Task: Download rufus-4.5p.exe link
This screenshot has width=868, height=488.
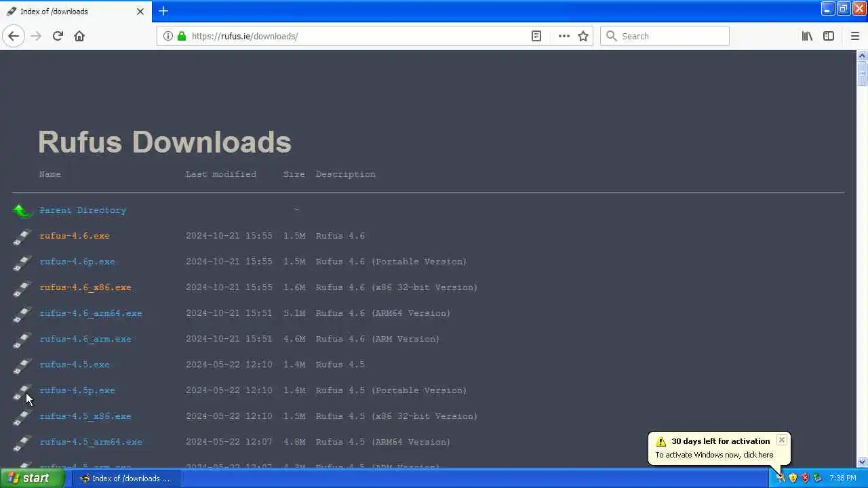Action: [x=77, y=390]
